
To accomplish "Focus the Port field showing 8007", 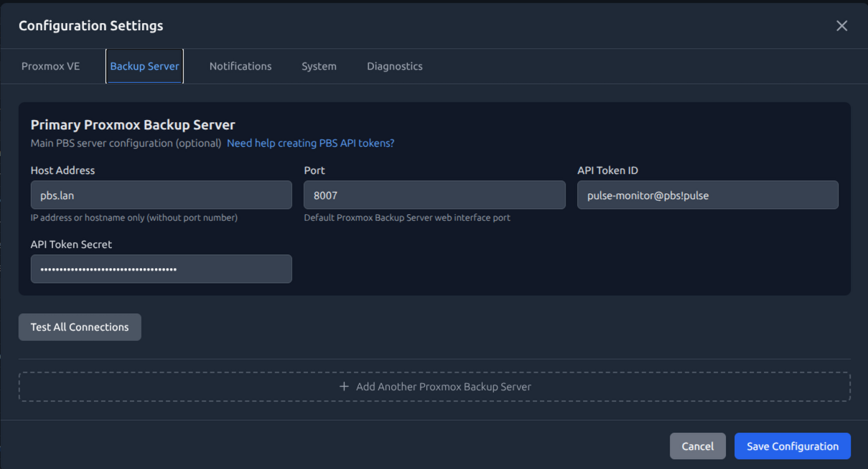I will pyautogui.click(x=434, y=195).
